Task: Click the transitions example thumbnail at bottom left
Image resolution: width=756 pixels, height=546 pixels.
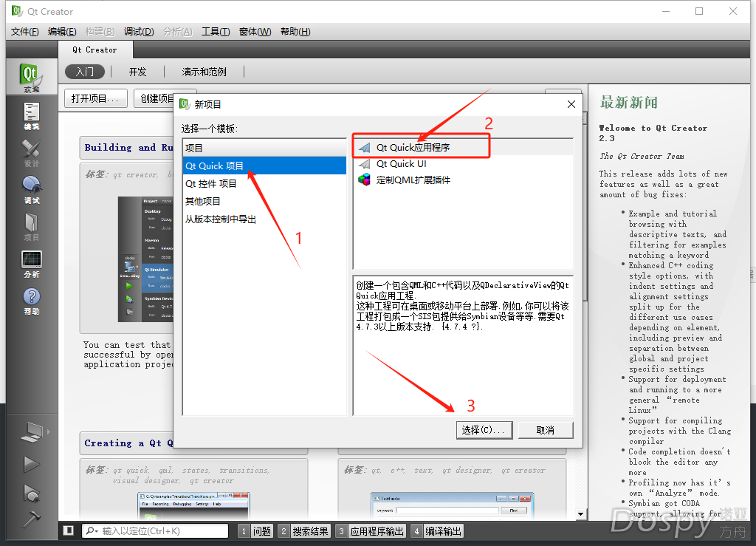Action: click(x=193, y=506)
